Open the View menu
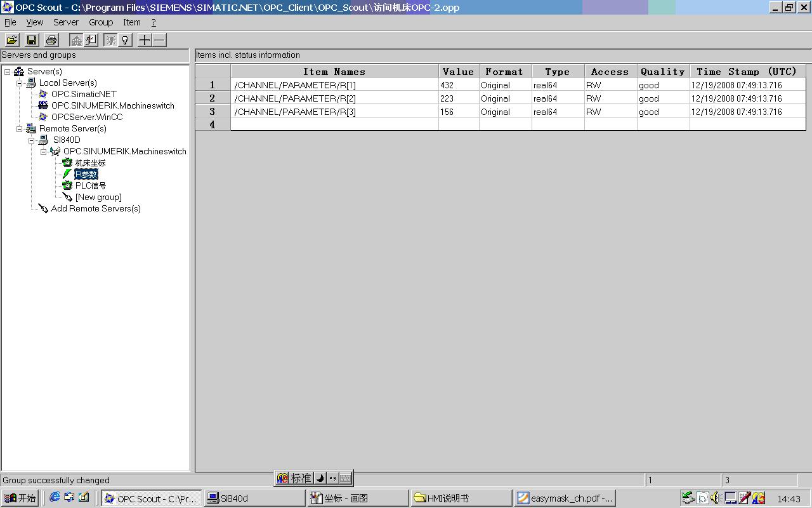Screen dimensions: 812x508 34,22
